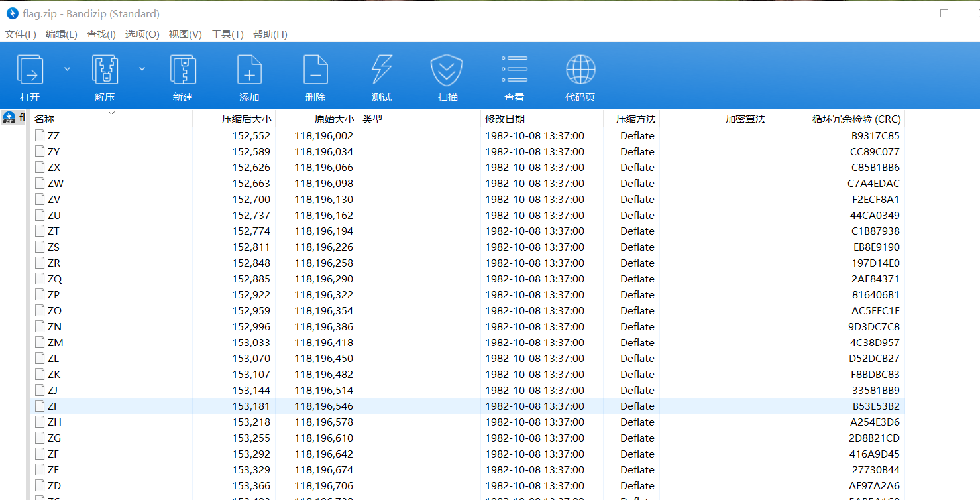This screenshot has width=980, height=500.
Task: Select the file name ZG
Action: pyautogui.click(x=54, y=438)
